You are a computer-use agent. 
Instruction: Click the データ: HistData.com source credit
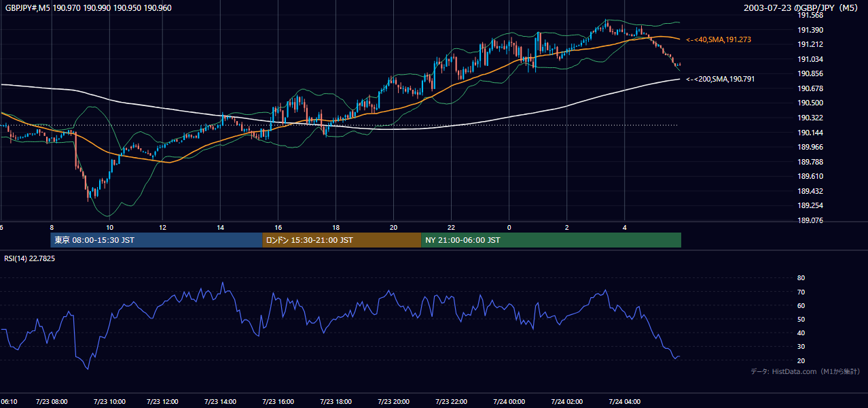[x=806, y=372]
